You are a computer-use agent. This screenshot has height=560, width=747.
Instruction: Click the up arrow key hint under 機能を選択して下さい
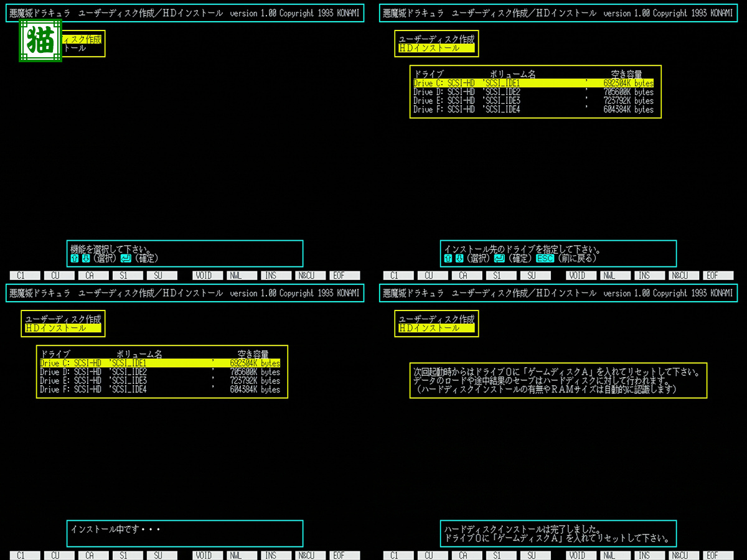point(75,258)
